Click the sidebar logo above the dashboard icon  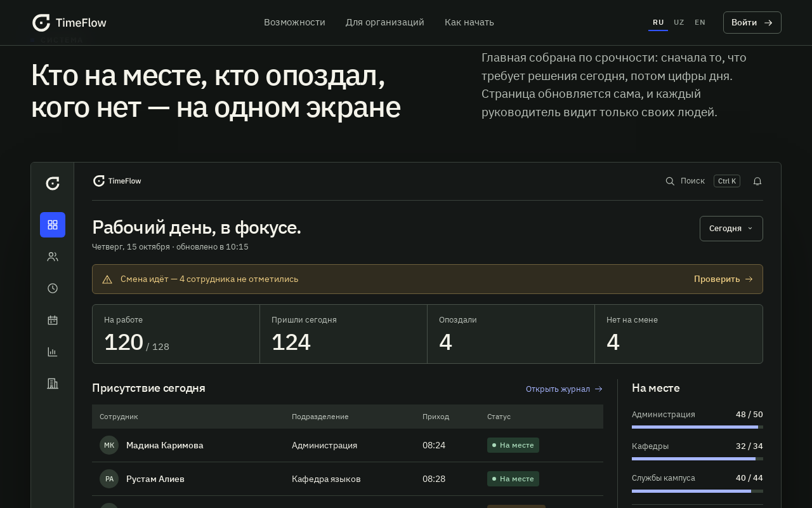[x=53, y=184]
